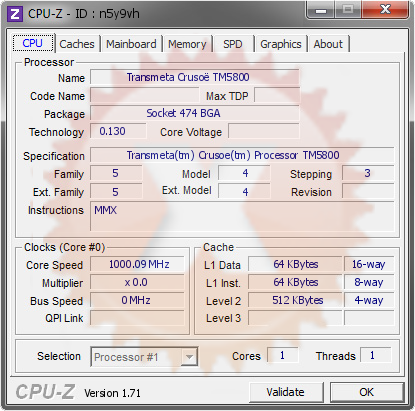Minimize the CPU-Z window
415x411 pixels.
click(321, 11)
